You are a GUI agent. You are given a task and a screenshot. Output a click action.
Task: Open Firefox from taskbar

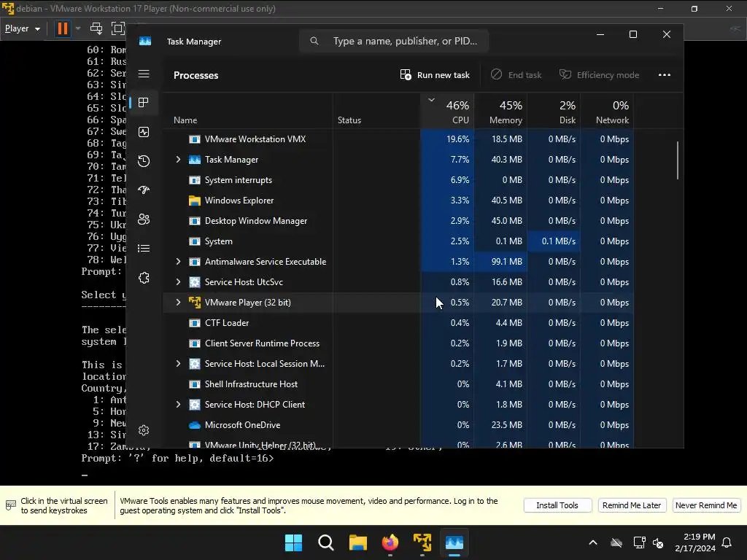[390, 542]
